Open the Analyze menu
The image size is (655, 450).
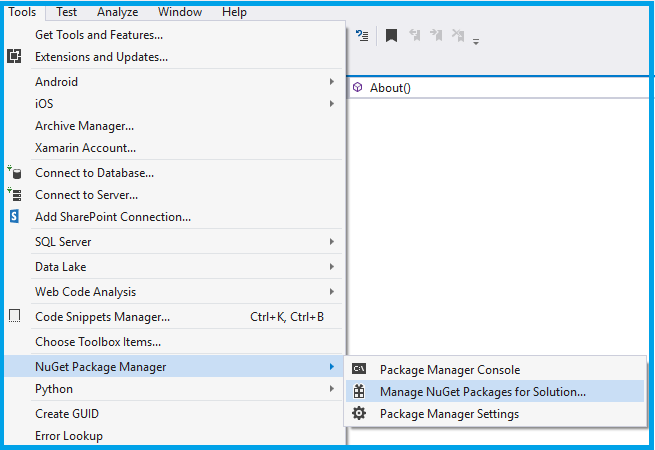[x=117, y=12]
